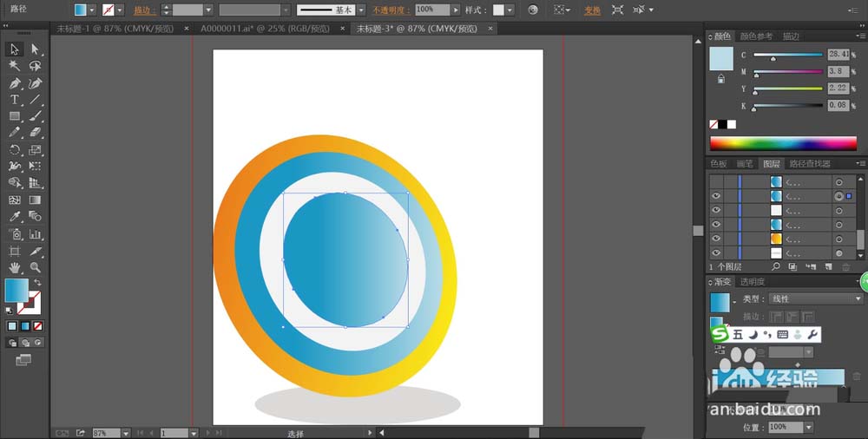
Task: Click the Locate Object magnifier in Layers panel
Action: tap(776, 267)
